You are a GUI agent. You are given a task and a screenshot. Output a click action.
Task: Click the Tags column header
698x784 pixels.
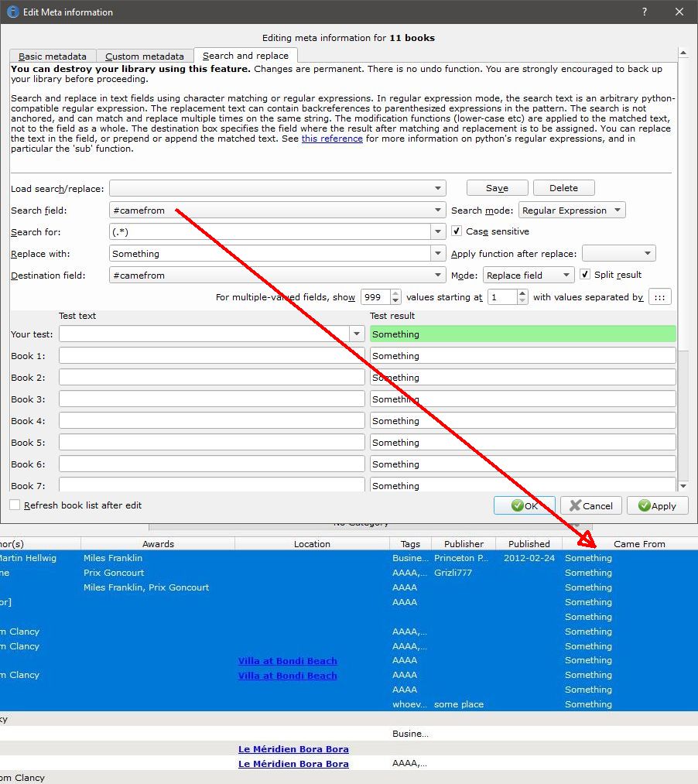click(410, 544)
